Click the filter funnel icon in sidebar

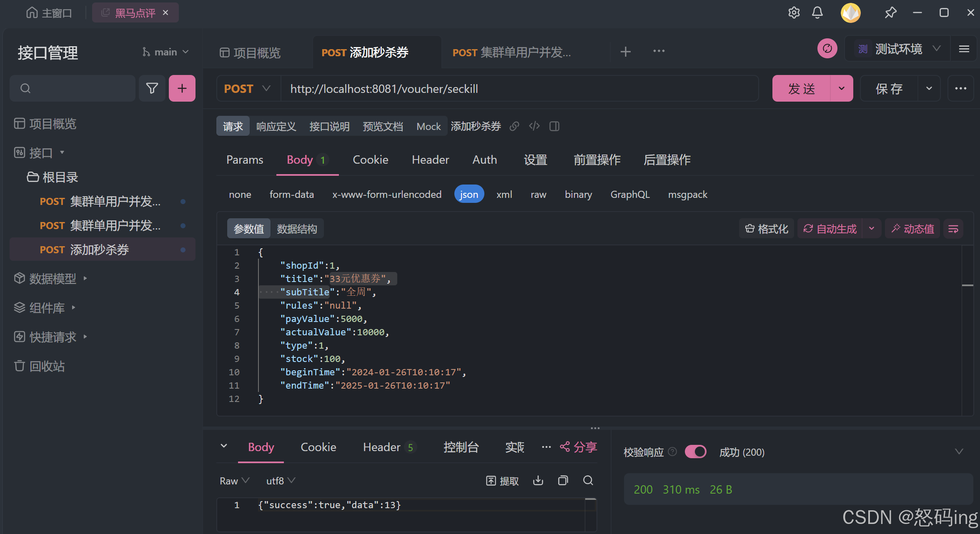pyautogui.click(x=152, y=88)
